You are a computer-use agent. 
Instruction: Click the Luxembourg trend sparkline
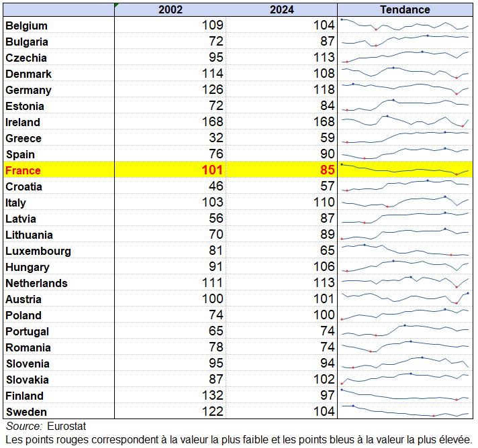(x=405, y=250)
